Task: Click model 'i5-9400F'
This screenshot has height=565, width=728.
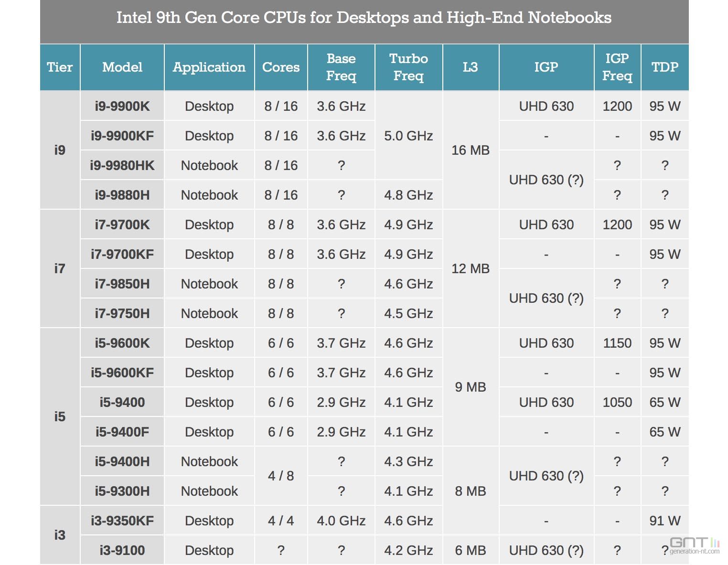Action: coord(122,432)
